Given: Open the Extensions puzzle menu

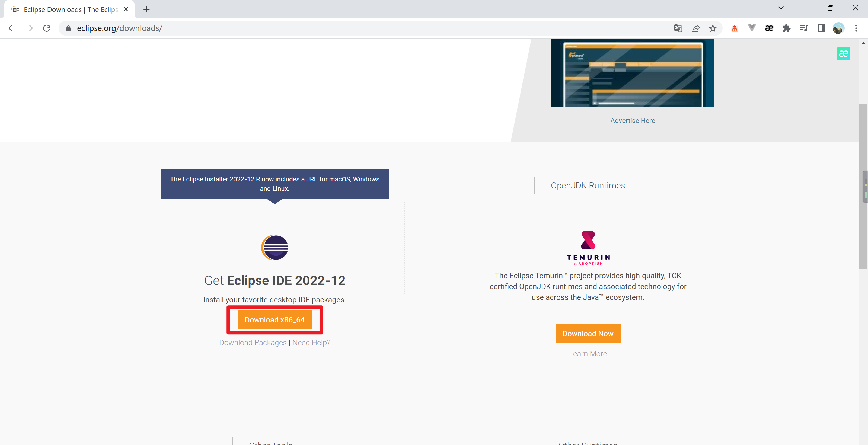Looking at the screenshot, I should click(786, 28).
